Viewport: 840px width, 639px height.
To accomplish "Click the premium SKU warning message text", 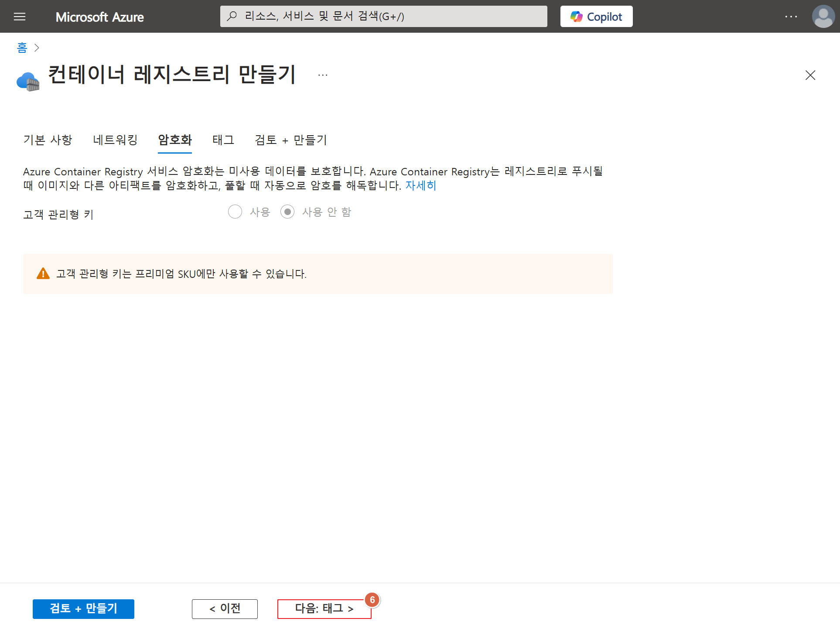I will tap(181, 274).
